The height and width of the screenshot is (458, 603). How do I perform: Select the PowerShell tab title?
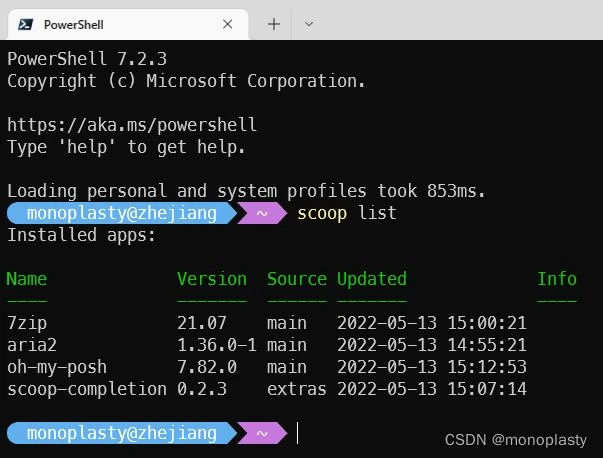click(x=74, y=24)
